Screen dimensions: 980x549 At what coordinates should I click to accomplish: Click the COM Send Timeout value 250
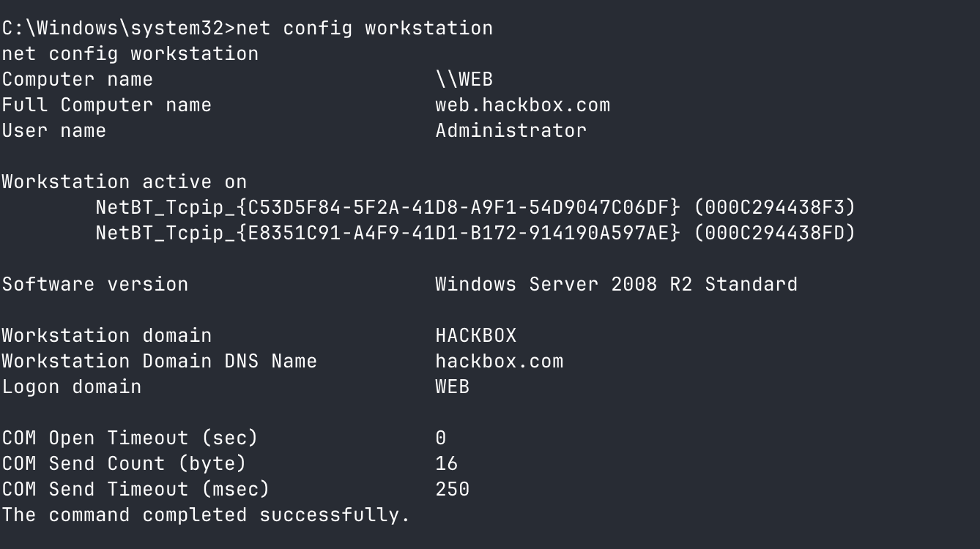coord(452,489)
